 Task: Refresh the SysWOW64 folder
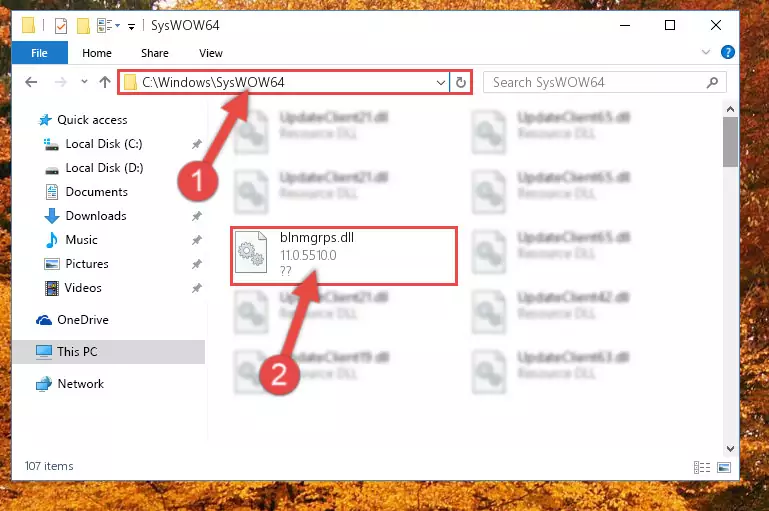pyautogui.click(x=461, y=82)
